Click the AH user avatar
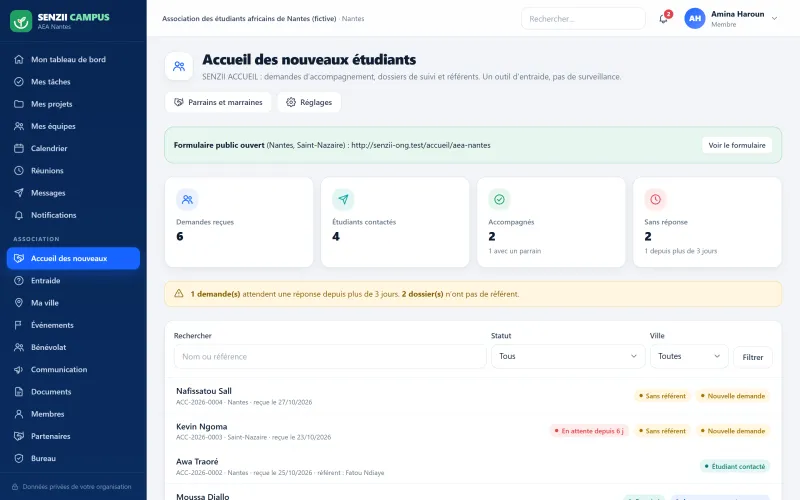The height and width of the screenshot is (500, 800). tap(695, 18)
